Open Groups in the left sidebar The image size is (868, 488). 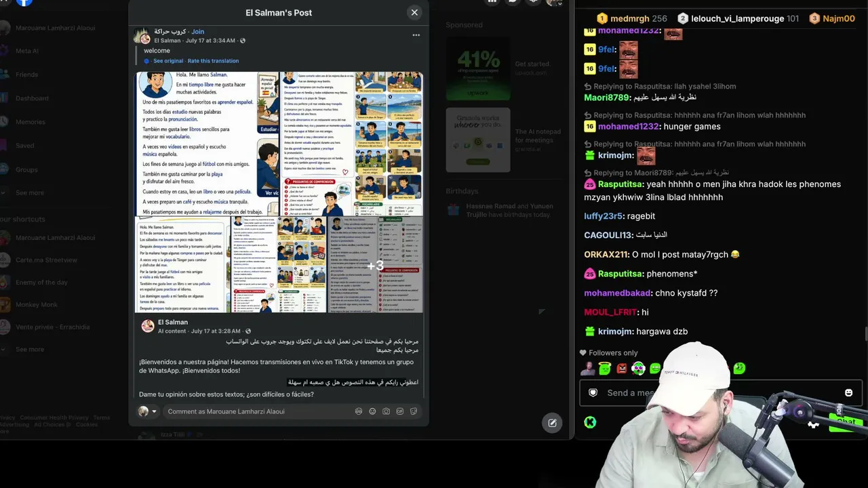pyautogui.click(x=26, y=169)
